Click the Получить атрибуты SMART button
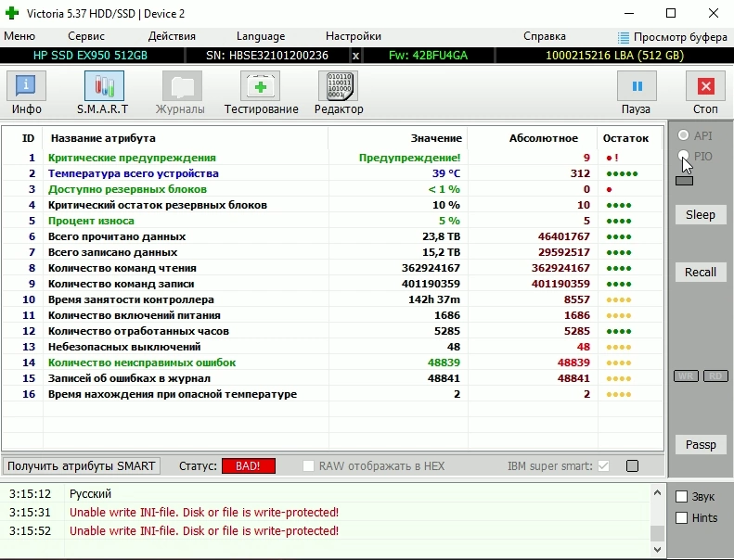The image size is (734, 560). [x=81, y=465]
